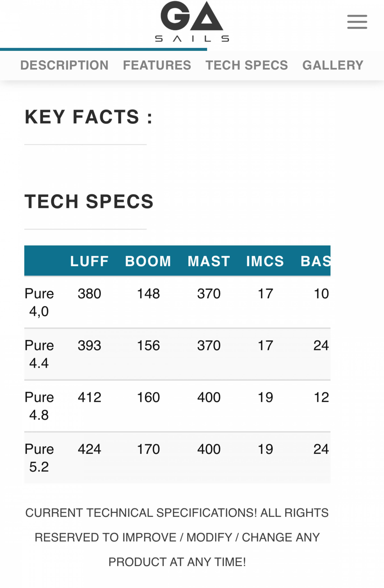This screenshot has width=384, height=588.
Task: Click the MAST column header
Action: (x=209, y=261)
